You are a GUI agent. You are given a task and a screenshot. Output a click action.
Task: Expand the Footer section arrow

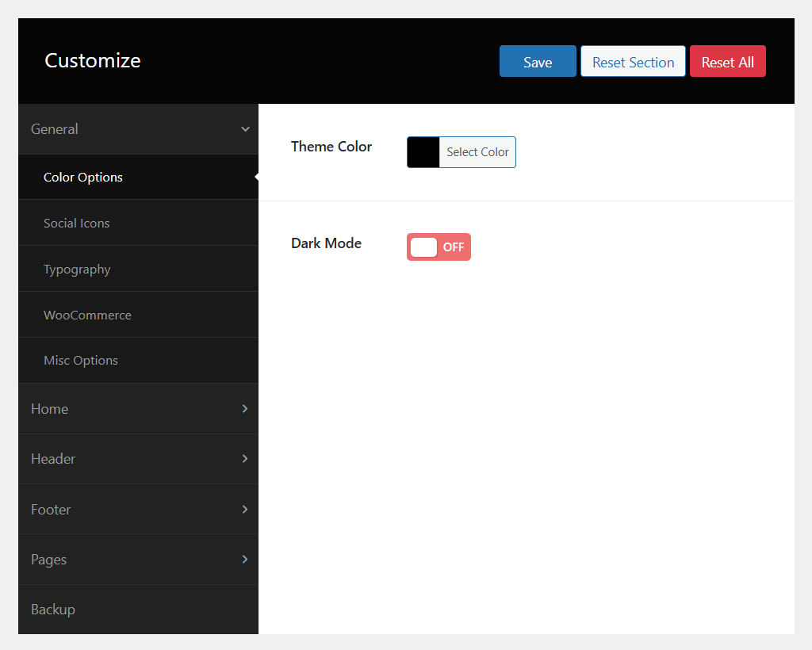pos(245,509)
